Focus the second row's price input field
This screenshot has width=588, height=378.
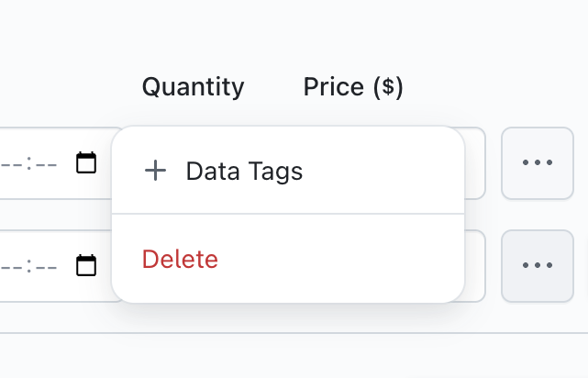point(474,266)
